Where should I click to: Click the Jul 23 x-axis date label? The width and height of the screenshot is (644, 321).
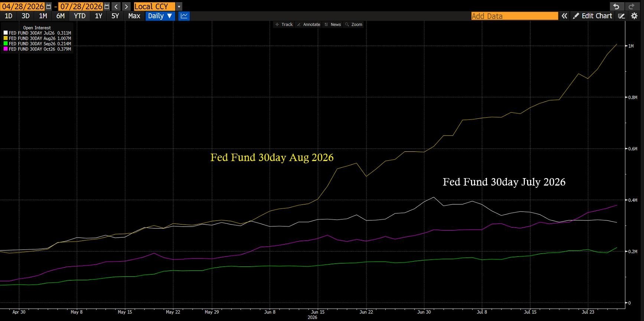(588, 312)
